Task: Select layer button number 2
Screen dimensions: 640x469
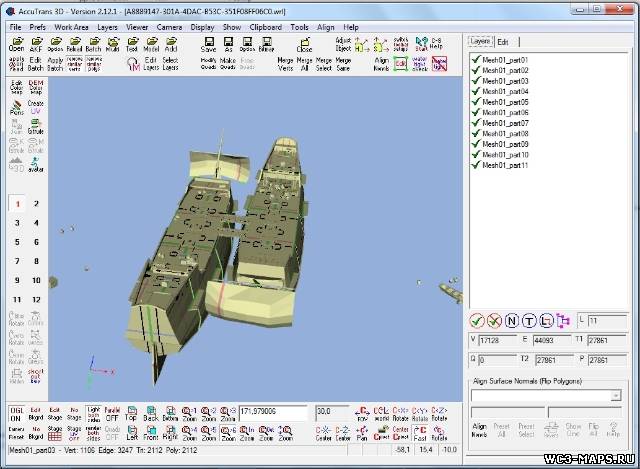Action: [36, 203]
